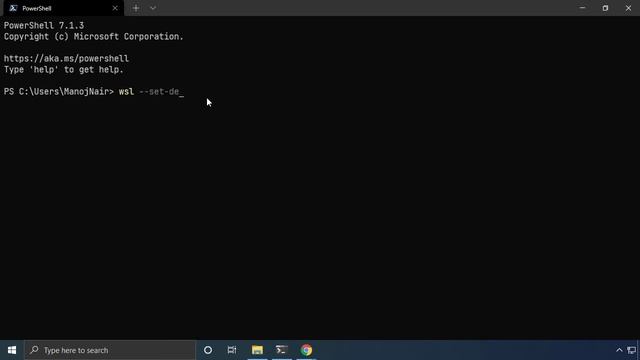Close the PowerShell tab
Screen dimensions: 640x360
(x=115, y=8)
